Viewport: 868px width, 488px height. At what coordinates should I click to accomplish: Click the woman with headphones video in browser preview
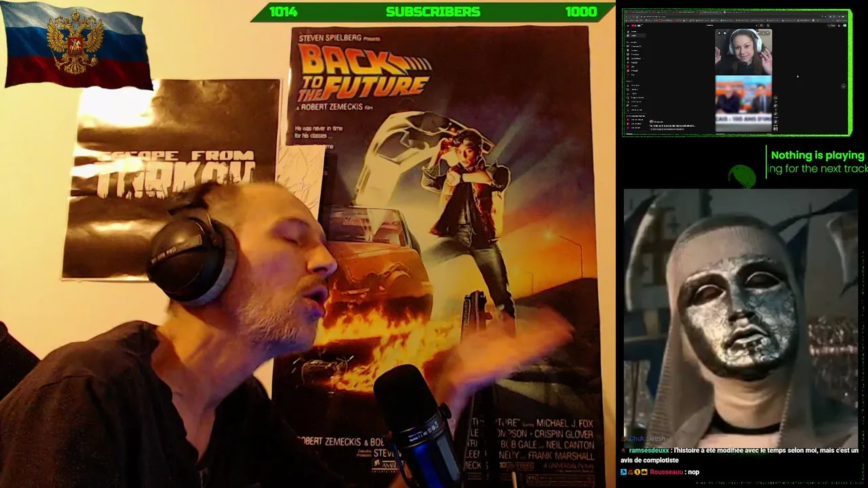coord(743,52)
